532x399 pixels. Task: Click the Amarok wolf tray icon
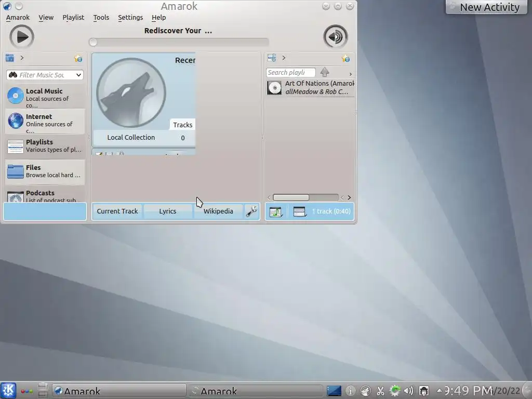coord(365,391)
